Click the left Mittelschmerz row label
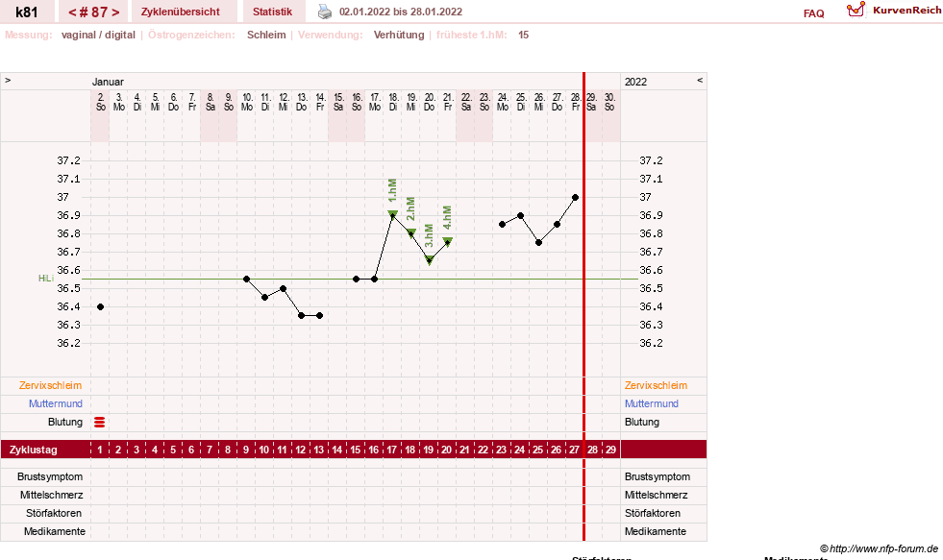 51,495
